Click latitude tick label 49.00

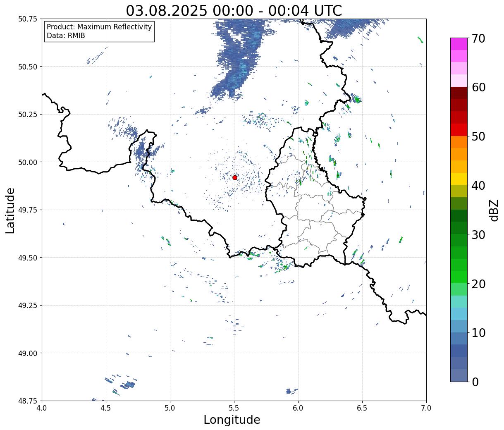[x=27, y=353]
